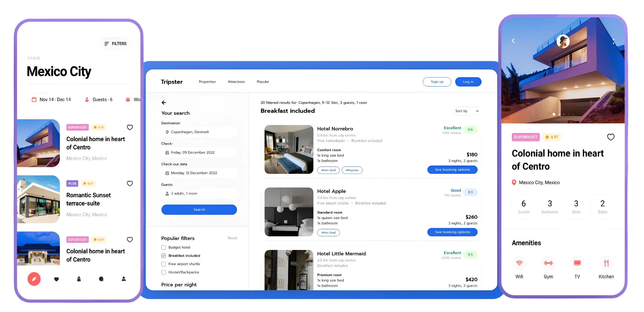Open the Hotel Little Mermaid title

coord(341,254)
